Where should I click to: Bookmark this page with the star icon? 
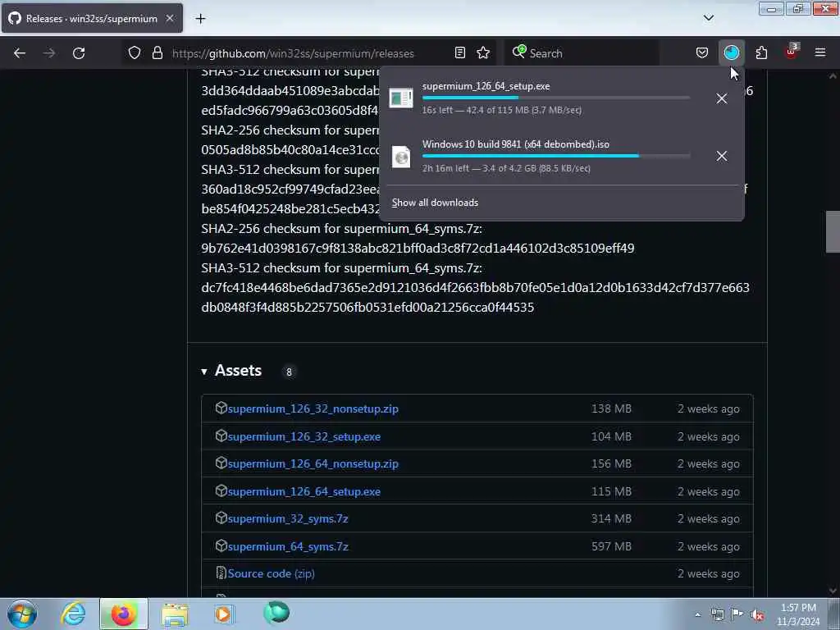pyautogui.click(x=483, y=52)
